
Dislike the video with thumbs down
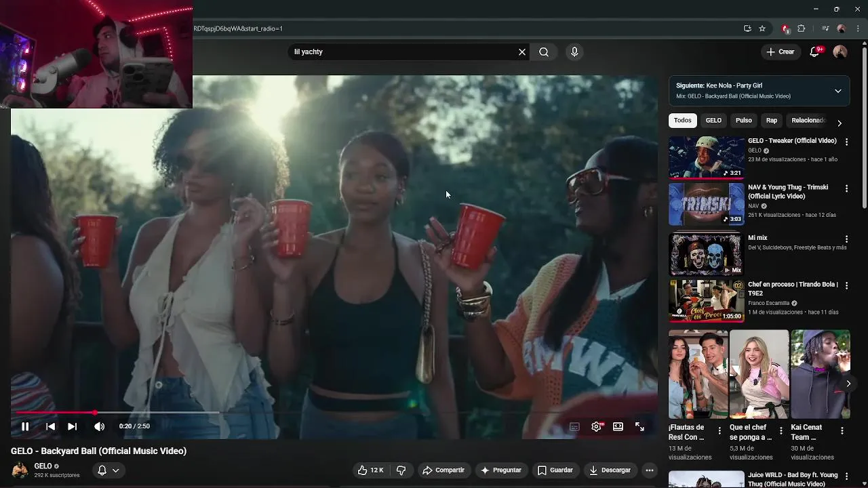(401, 470)
